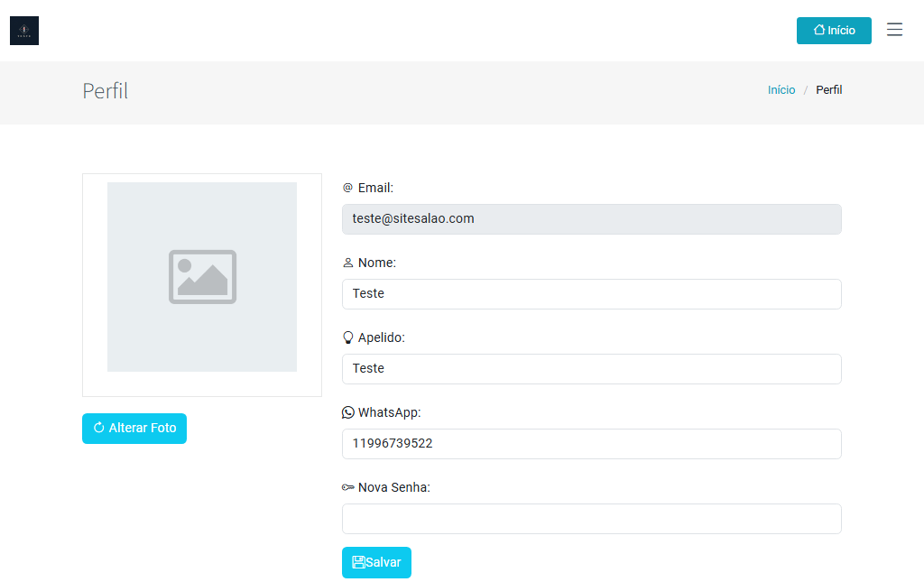Click the Perfil page heading

coord(106,91)
